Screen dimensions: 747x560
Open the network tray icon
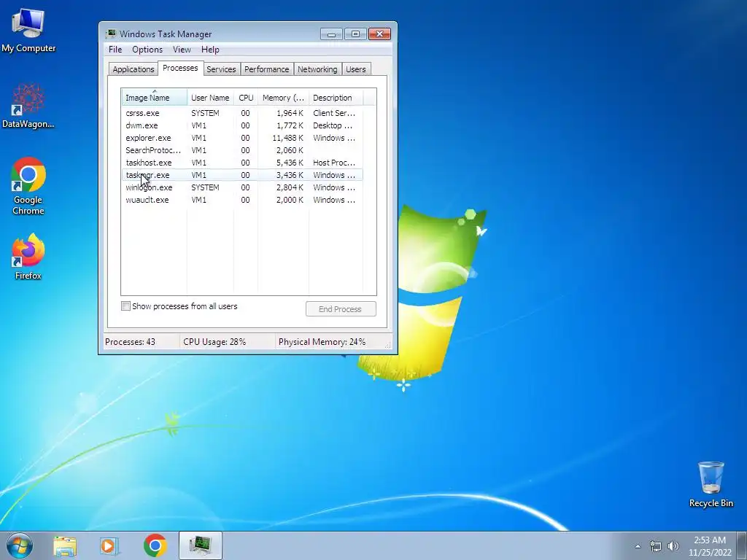pos(656,546)
